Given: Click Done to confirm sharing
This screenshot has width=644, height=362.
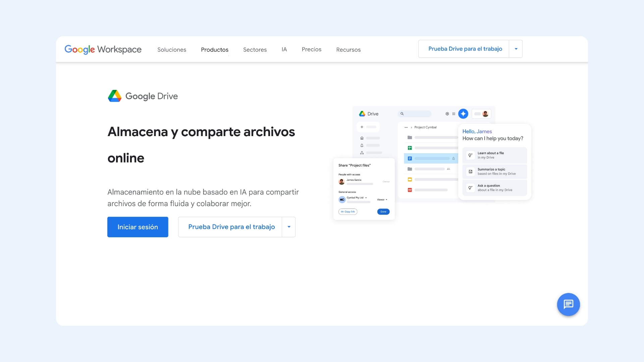Looking at the screenshot, I should click(x=383, y=212).
